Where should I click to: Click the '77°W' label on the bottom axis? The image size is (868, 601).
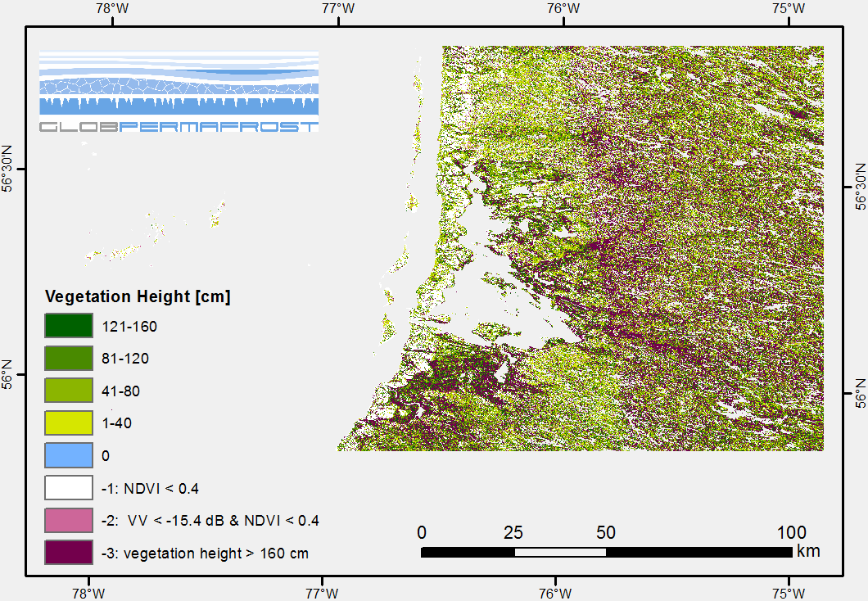point(322,594)
